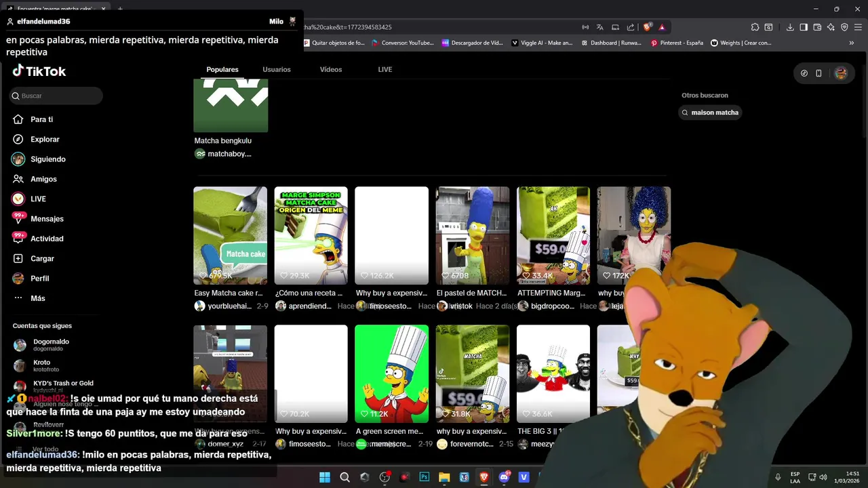Screen dimensions: 868x488
Task: Click the Brave Rewards triangle icon
Action: [x=662, y=27]
